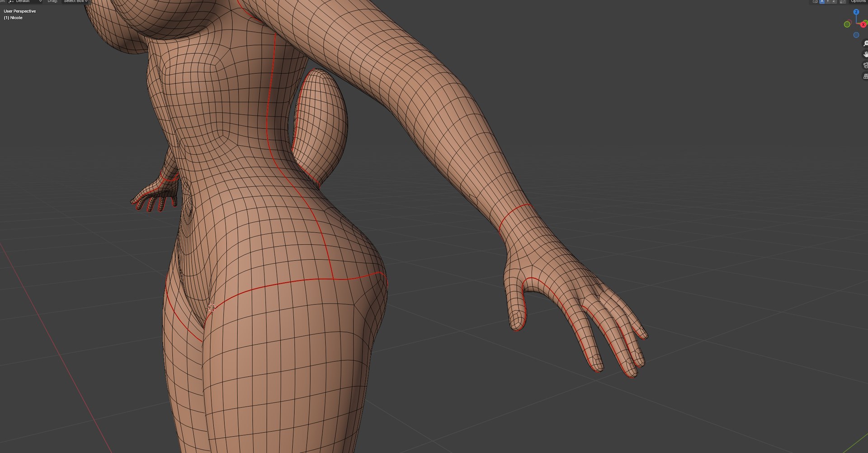868x453 pixels.
Task: Open the Default orientation dropdown
Action: [x=25, y=1]
